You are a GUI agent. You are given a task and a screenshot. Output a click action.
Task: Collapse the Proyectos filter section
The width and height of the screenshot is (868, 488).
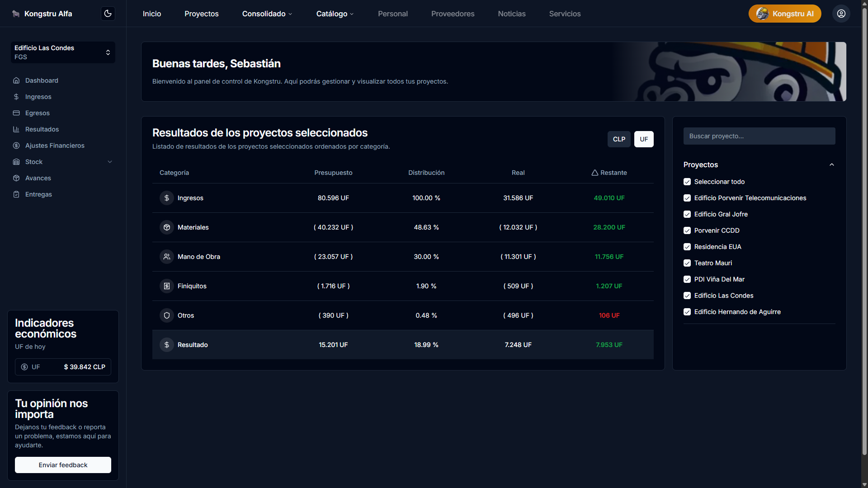coord(831,164)
